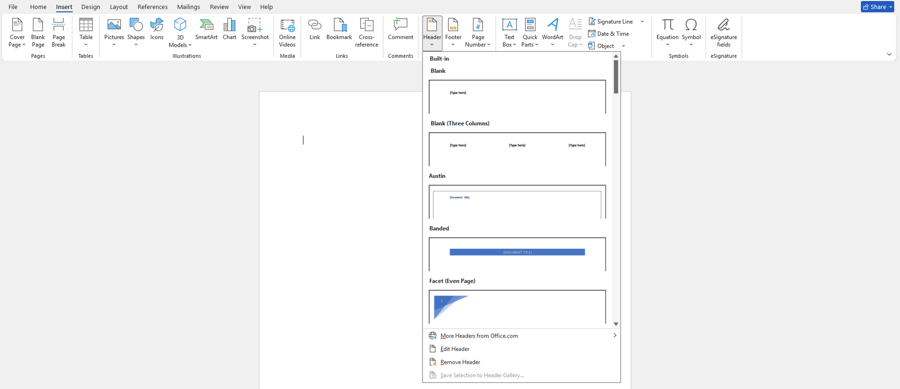Click the header gallery scroll down arrow
Image resolution: width=900 pixels, height=389 pixels.
click(616, 324)
